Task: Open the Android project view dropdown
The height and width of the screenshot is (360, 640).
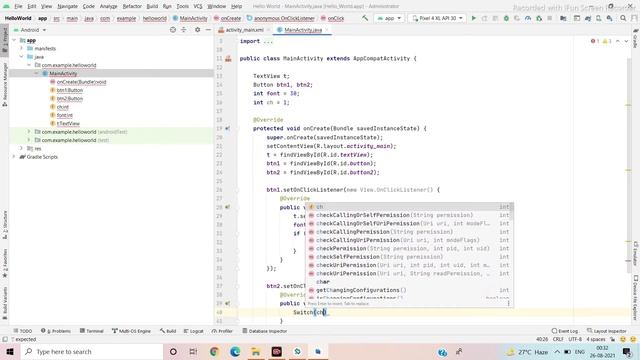Action: click(x=31, y=30)
